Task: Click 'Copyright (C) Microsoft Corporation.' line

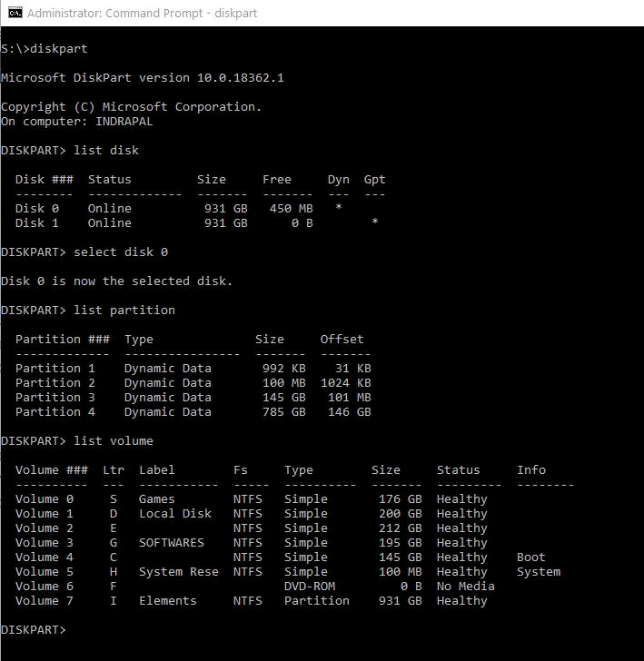Action: point(131,106)
